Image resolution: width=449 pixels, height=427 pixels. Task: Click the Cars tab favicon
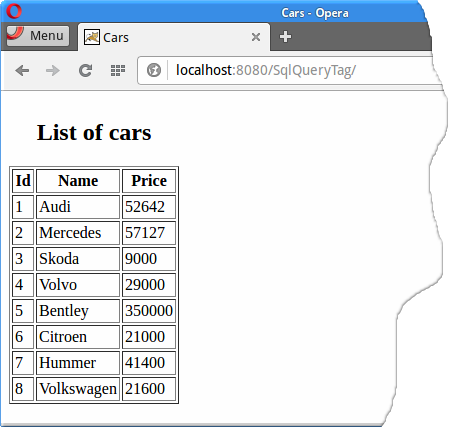(x=92, y=37)
